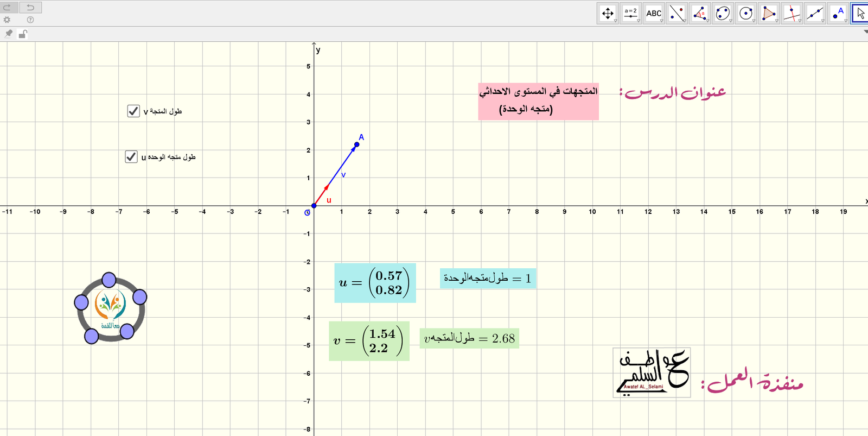Click the 'عنوان الدرس' heading text
This screenshot has width=868, height=436.
[x=673, y=93]
